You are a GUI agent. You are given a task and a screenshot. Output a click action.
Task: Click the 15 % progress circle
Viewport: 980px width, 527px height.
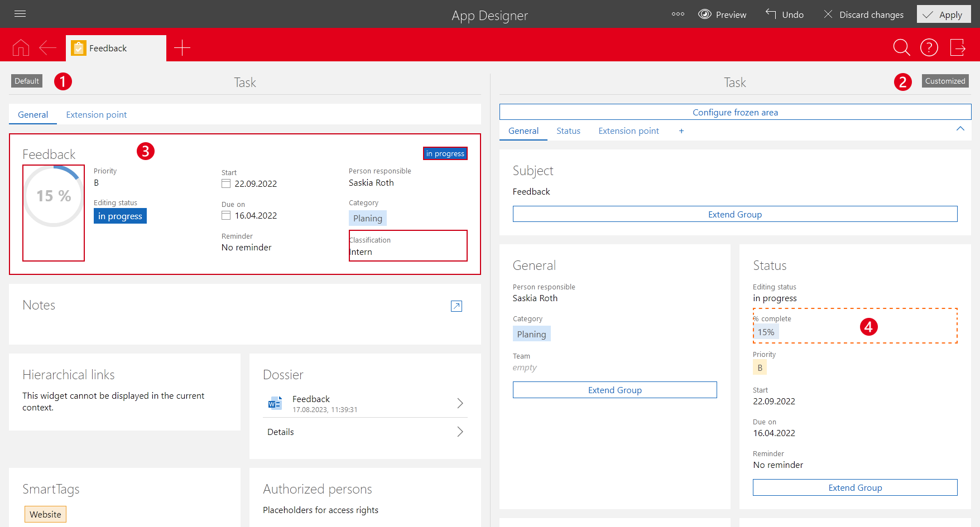coord(54,196)
